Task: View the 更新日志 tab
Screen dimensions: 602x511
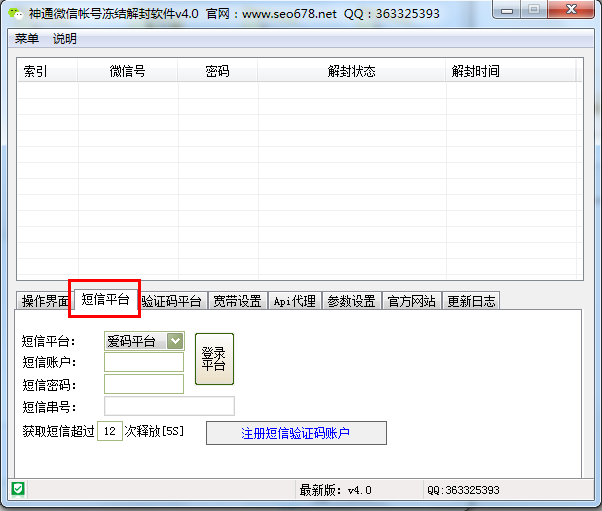Action: [x=471, y=301]
